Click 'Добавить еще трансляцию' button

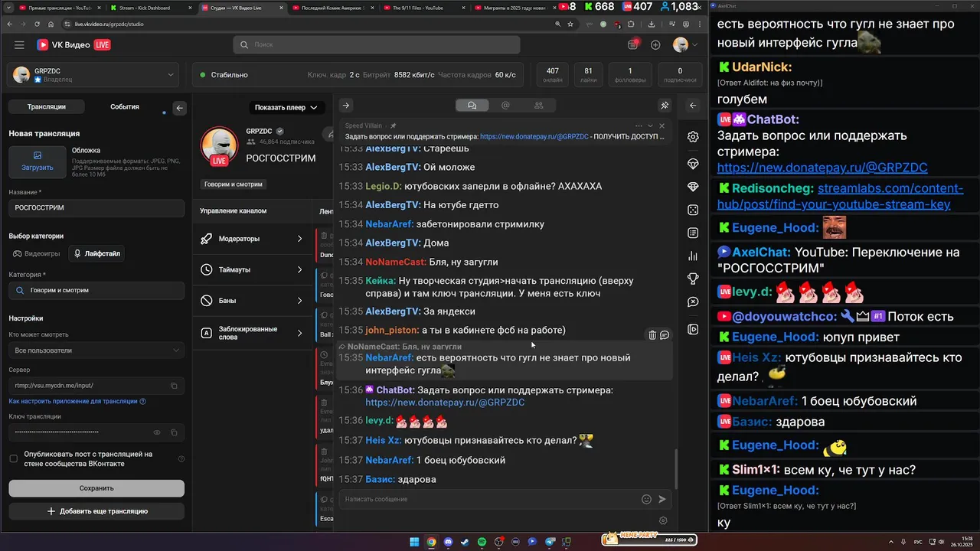coord(96,511)
